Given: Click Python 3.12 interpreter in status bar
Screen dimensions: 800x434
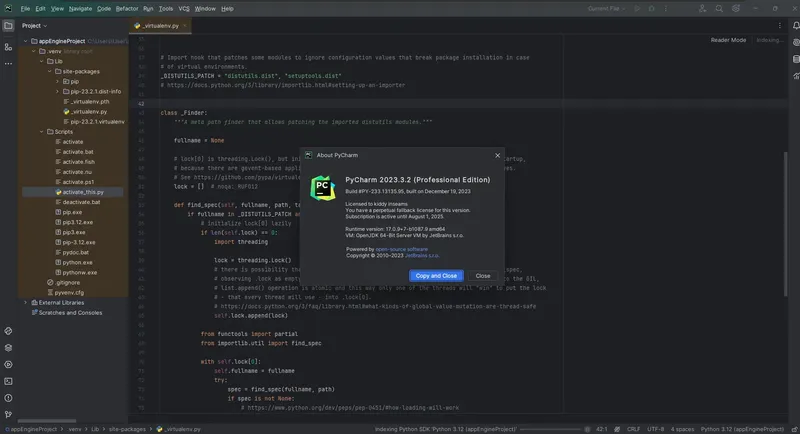Looking at the screenshot, I should [x=742, y=429].
